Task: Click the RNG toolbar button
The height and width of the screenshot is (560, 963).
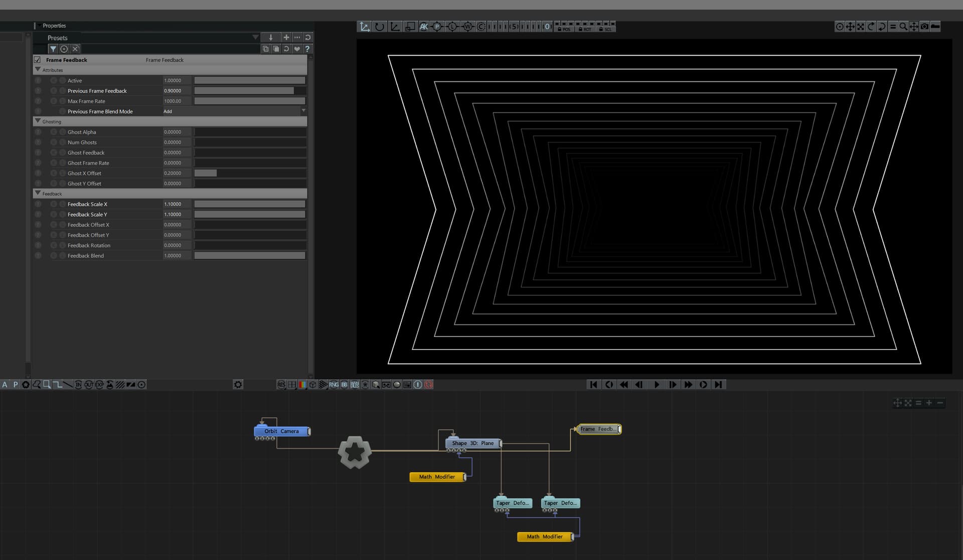Action: [334, 385]
